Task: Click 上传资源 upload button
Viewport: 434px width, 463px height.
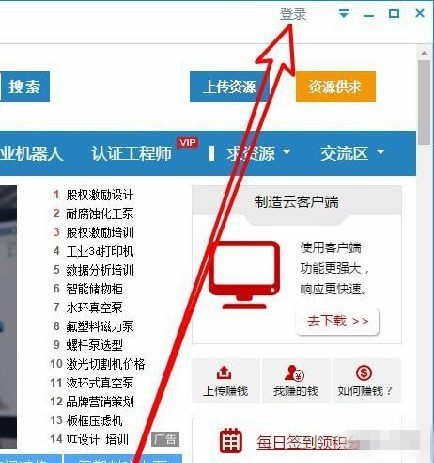Action: point(229,86)
